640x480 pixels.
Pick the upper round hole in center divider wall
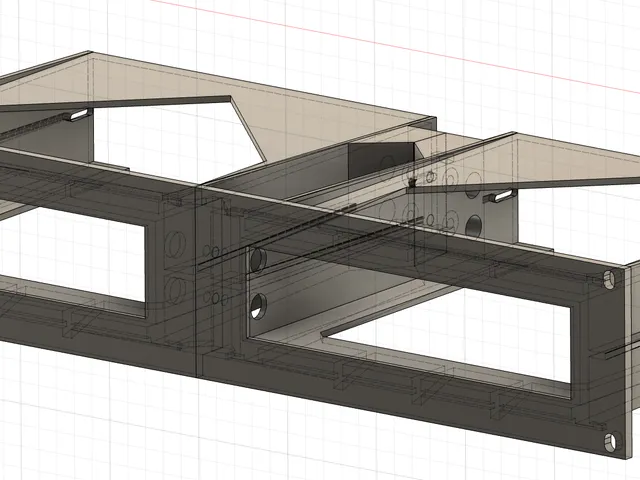point(258,260)
